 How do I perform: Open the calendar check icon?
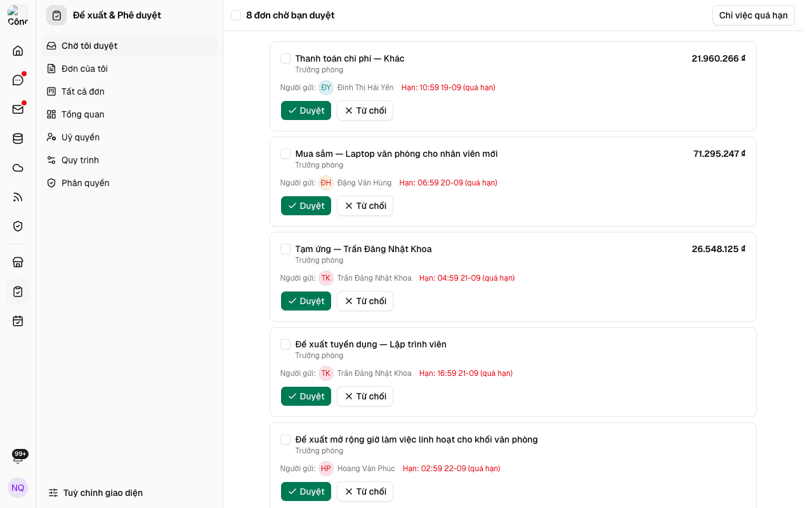(18, 321)
